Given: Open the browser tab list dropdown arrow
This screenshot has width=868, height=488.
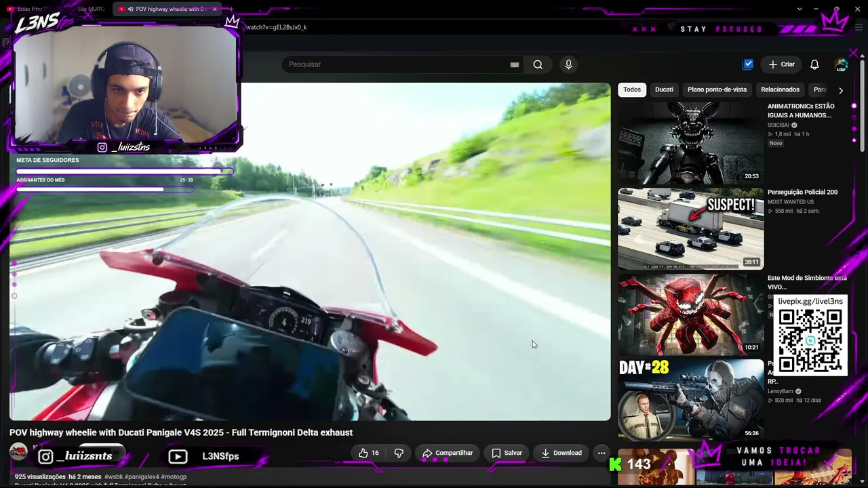Looking at the screenshot, I should coord(800,9).
